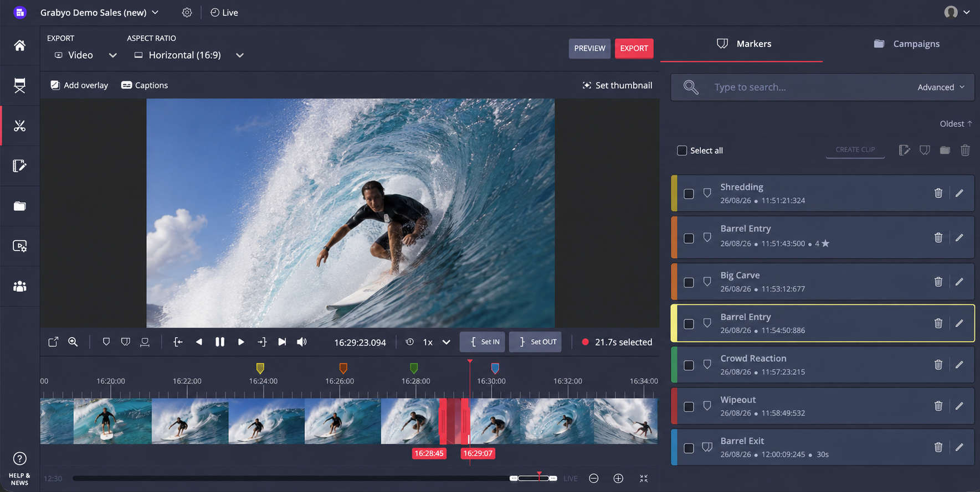Tick the Big Carve marker checkbox
The image size is (980, 492).
pyautogui.click(x=689, y=282)
